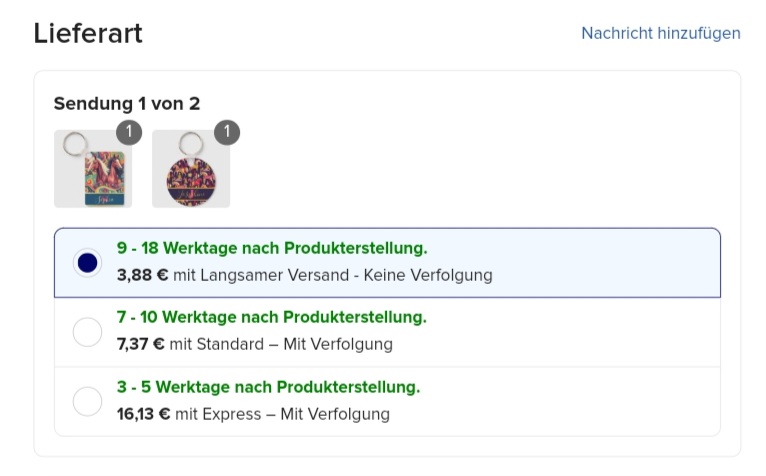Select the 7,37 € Standard radio button
This screenshot has height=476, width=766.
point(87,332)
